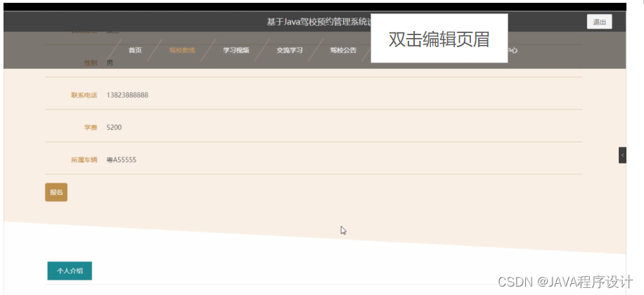
Task: Click the phone number 13823888888
Action: tap(127, 96)
